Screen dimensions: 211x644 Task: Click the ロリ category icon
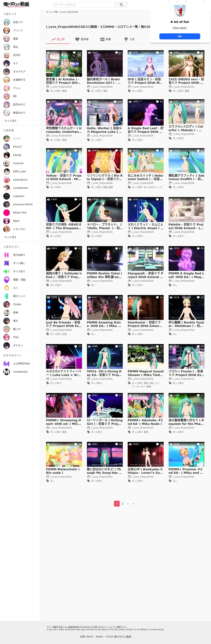(x=7, y=288)
